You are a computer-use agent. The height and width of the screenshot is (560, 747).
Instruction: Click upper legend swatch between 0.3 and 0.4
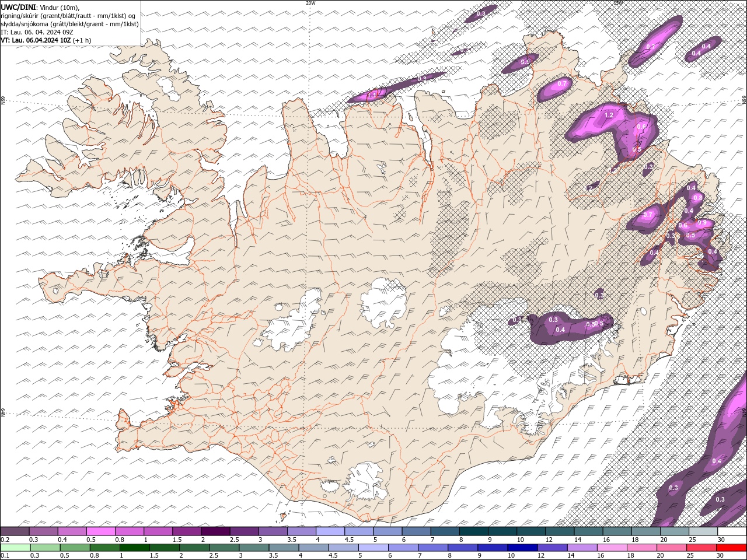pos(43,531)
